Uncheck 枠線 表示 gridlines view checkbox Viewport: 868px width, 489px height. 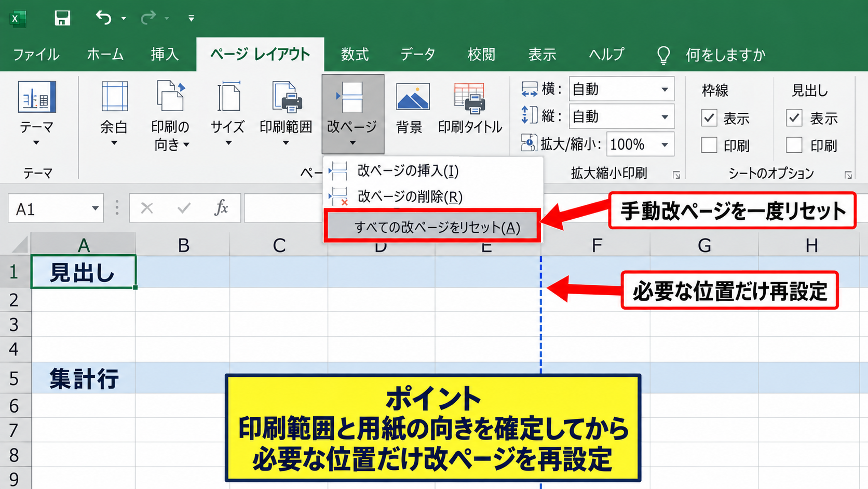coord(709,118)
